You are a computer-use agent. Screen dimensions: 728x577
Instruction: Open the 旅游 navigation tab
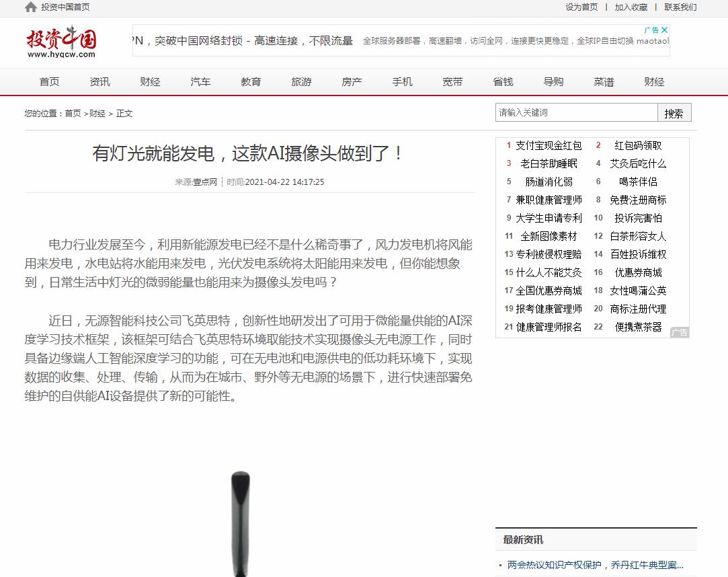pyautogui.click(x=301, y=82)
